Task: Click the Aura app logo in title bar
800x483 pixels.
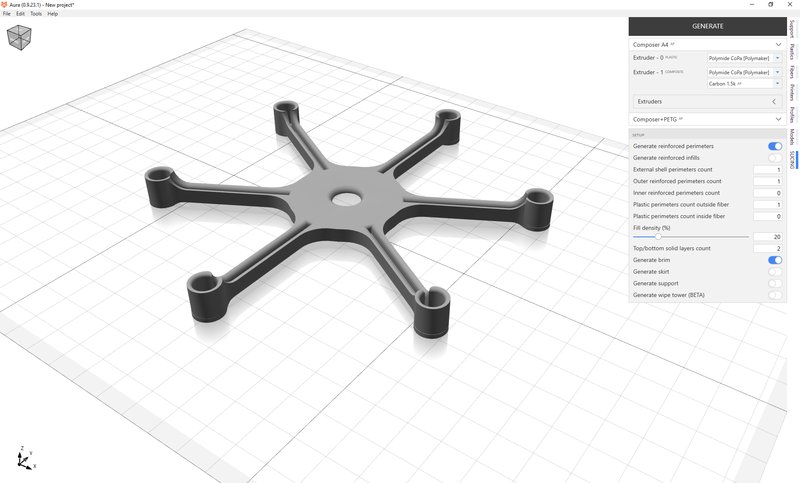Action: point(6,4)
